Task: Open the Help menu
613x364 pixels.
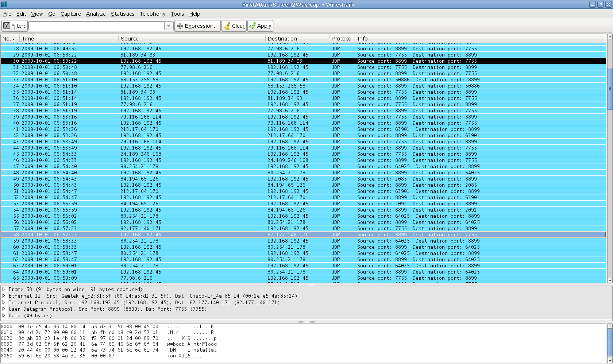Action: (x=194, y=14)
